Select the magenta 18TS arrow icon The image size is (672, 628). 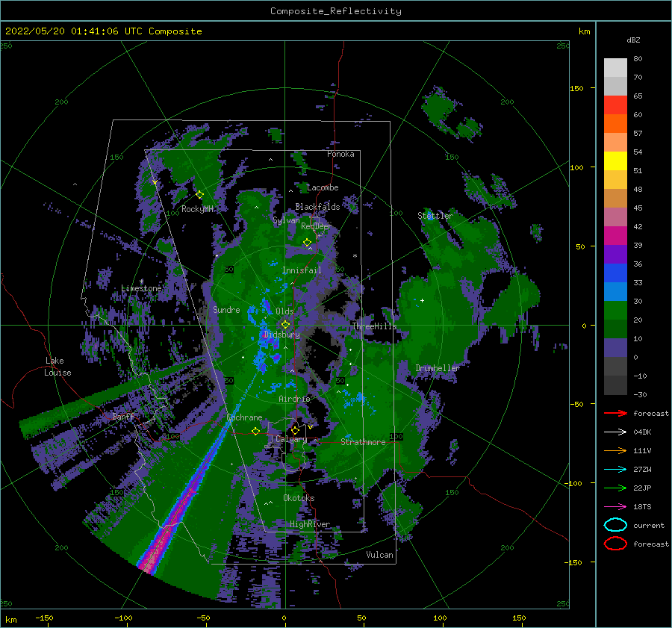click(615, 507)
